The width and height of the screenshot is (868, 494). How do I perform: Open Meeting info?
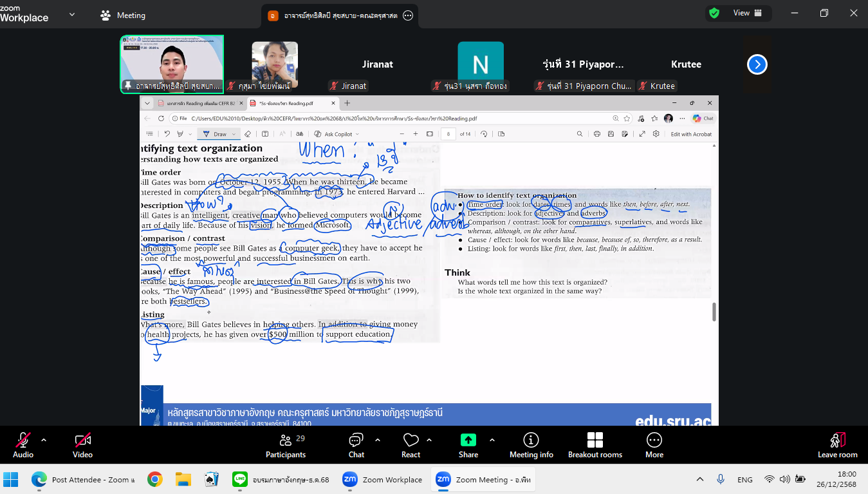coord(531,446)
